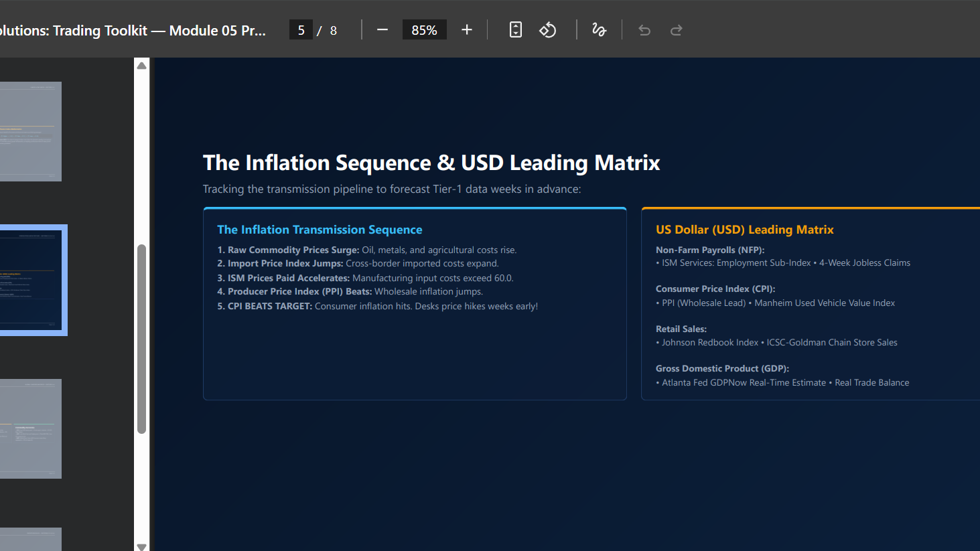
Task: Click the thumbnail sidebar scrollbar thumb
Action: 141,339
